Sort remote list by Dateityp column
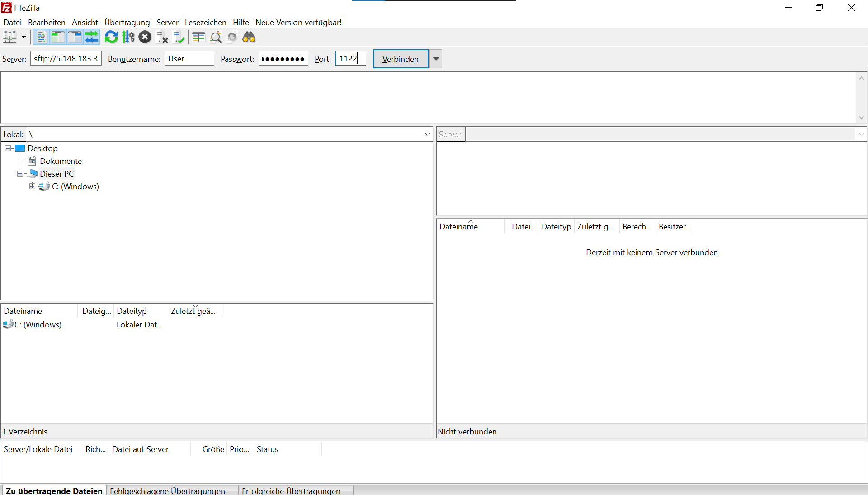 [556, 227]
